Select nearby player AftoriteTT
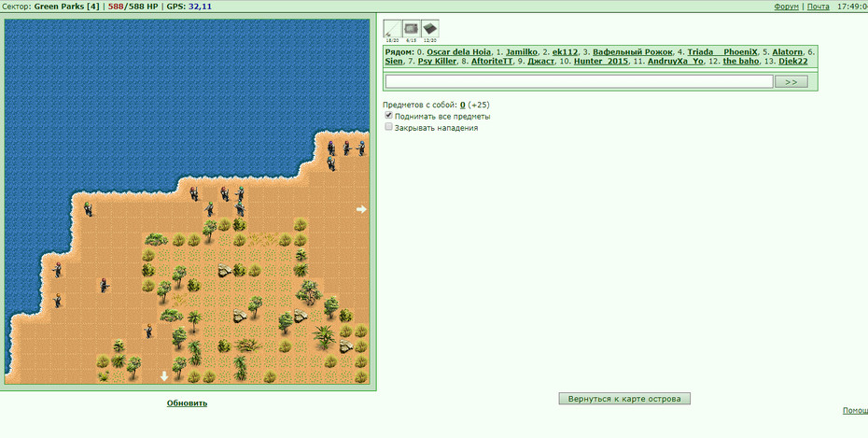Viewport: 868px width, 438px height. pos(492,61)
